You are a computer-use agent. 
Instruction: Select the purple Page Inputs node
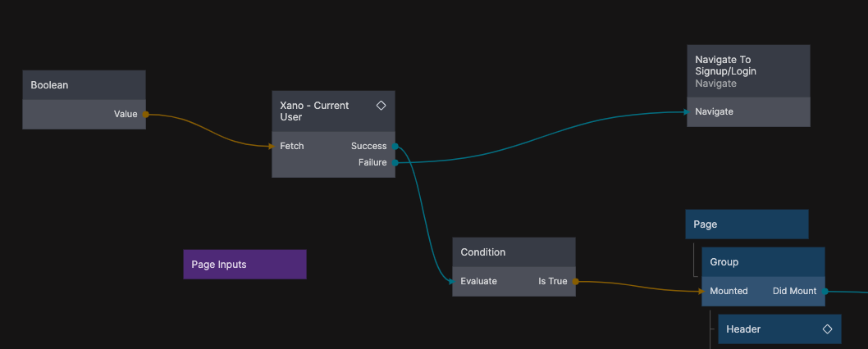pos(244,265)
